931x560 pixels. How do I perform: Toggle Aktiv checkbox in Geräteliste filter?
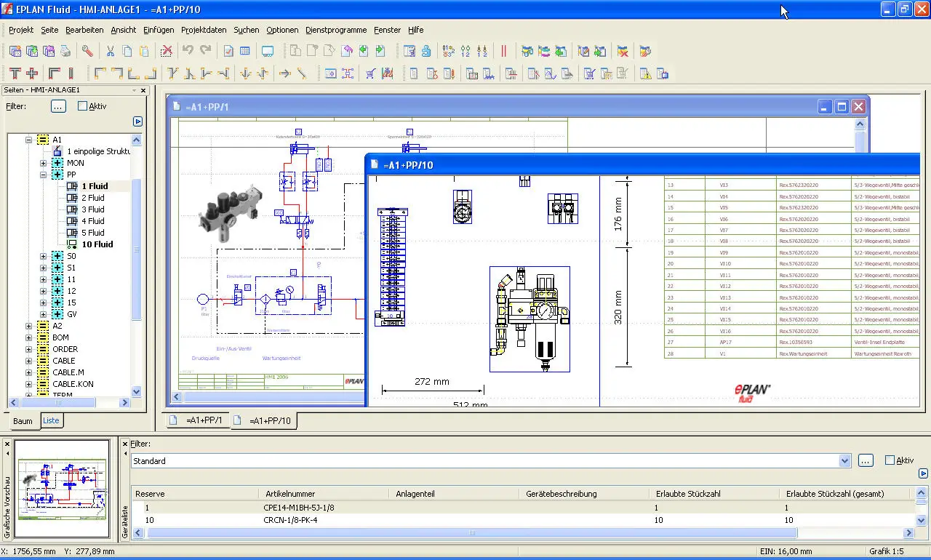coord(890,460)
